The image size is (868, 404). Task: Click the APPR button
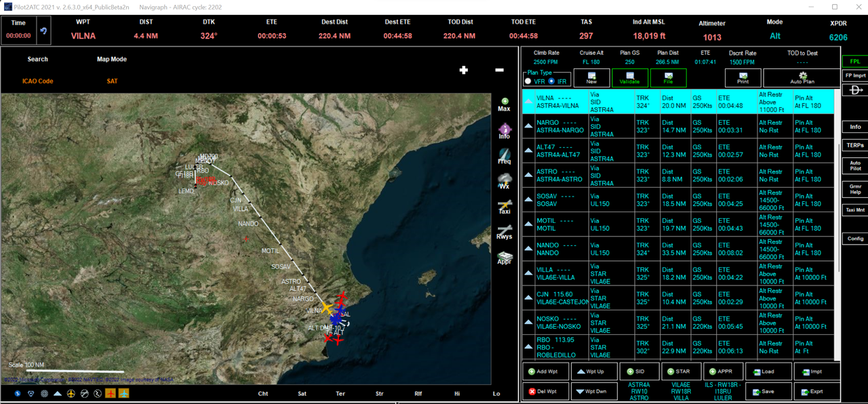(723, 371)
